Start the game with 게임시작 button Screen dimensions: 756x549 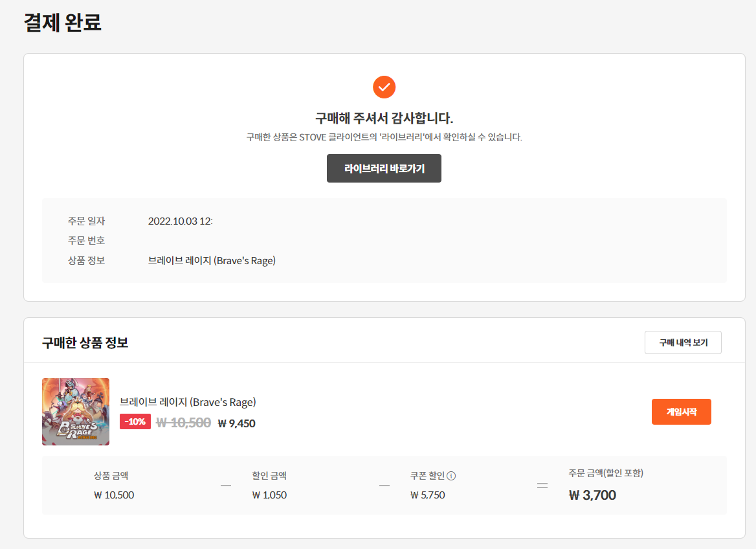click(x=681, y=412)
